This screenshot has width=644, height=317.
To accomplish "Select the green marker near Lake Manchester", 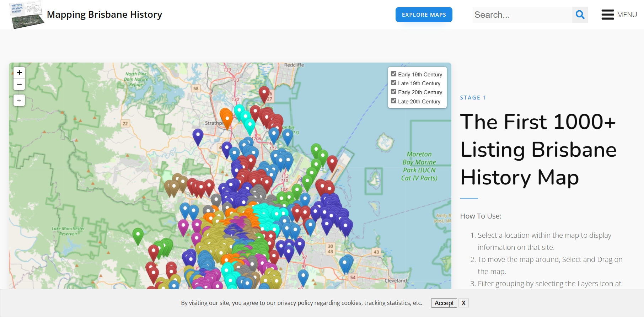I will point(138,235).
